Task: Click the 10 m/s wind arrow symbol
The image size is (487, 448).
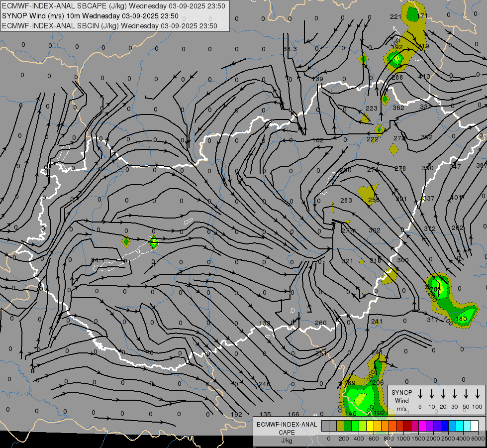Action: (431, 393)
